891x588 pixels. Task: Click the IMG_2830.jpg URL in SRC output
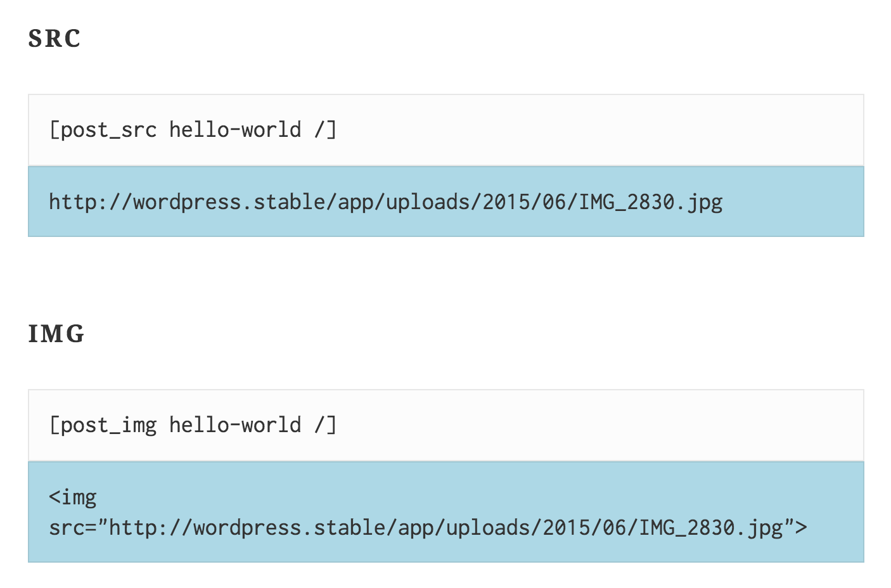click(385, 202)
